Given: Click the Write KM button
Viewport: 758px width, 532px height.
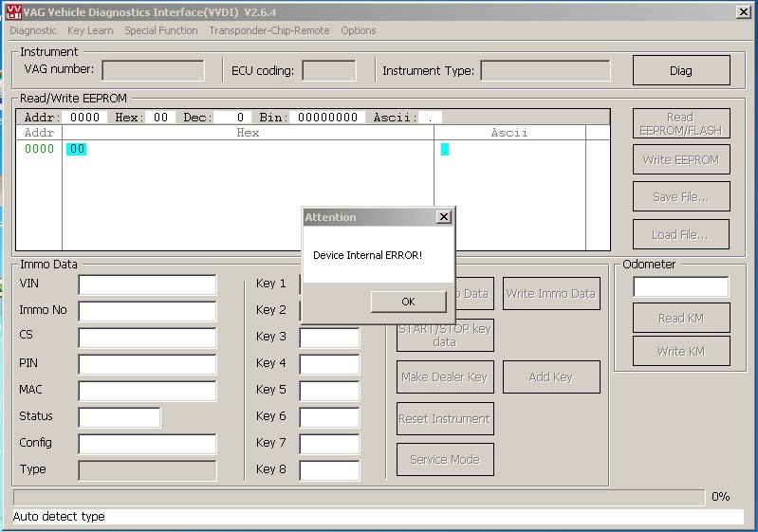Looking at the screenshot, I should [681, 351].
